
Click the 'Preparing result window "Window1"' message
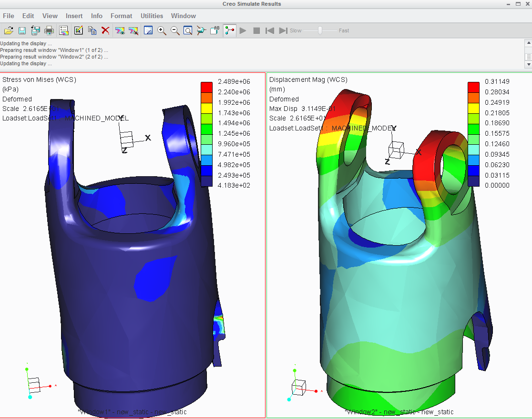[54, 50]
